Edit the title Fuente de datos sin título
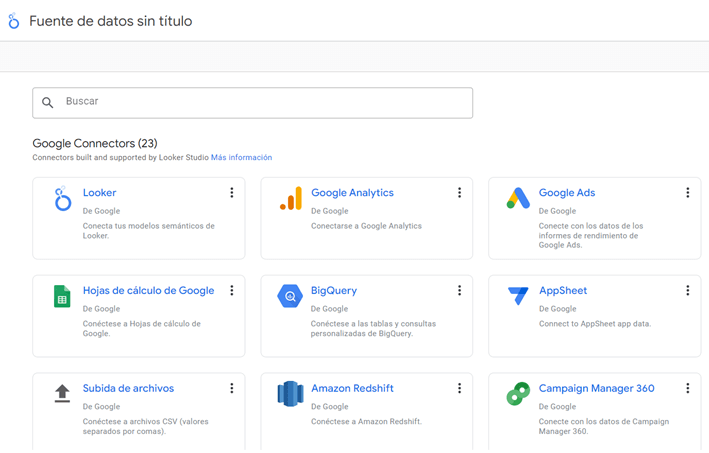709x453 pixels. pyautogui.click(x=111, y=21)
